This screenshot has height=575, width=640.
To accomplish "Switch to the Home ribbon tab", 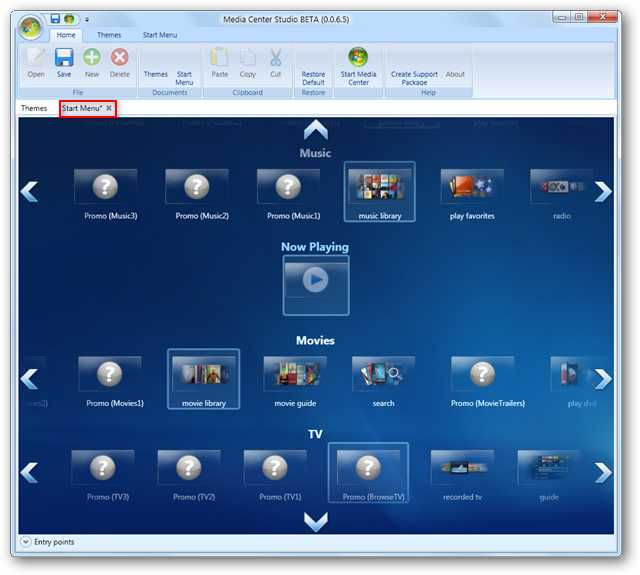I will pos(66,35).
